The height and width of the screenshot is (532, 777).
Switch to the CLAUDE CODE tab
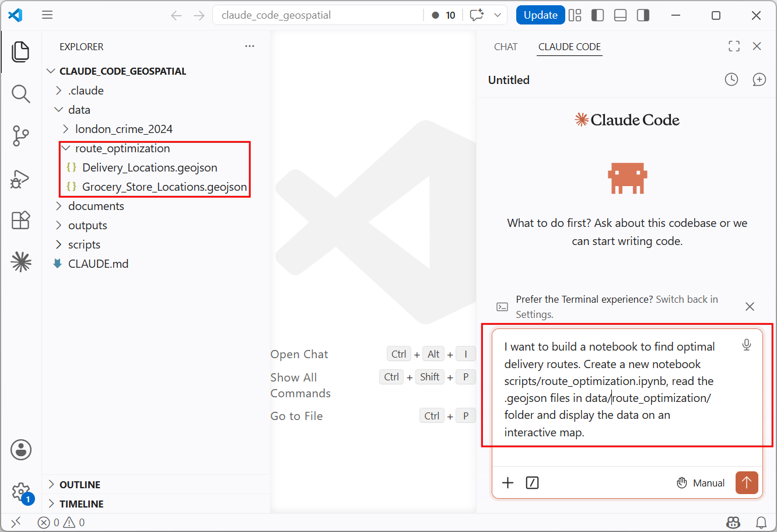pyautogui.click(x=569, y=47)
